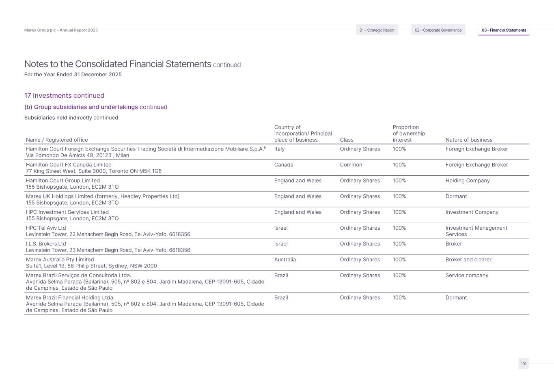Viewport: 554px width, 392px height.
Task: Open the 01 – Strategic Report tab
Action: point(377,30)
